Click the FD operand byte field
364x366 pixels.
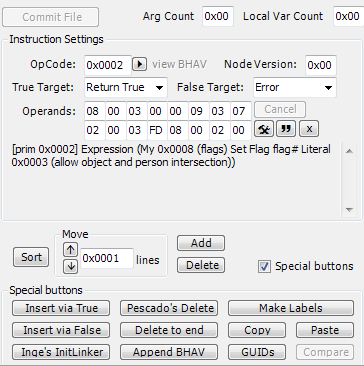pos(155,130)
